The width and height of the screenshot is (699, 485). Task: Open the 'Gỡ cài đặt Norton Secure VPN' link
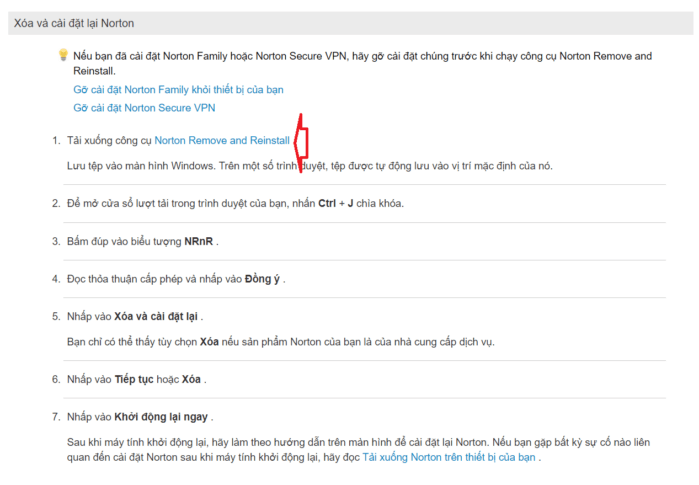point(144,108)
